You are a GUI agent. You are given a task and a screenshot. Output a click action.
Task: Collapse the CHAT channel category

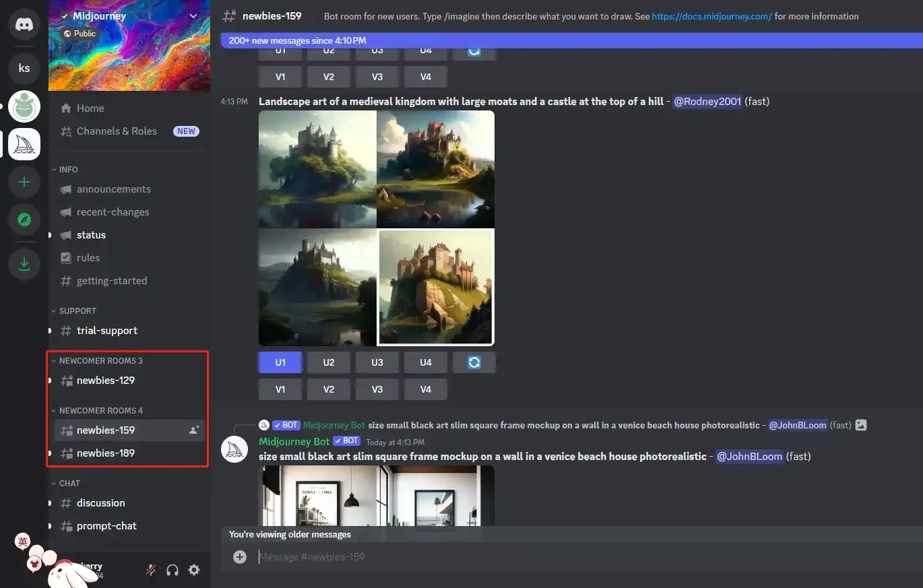(x=69, y=483)
